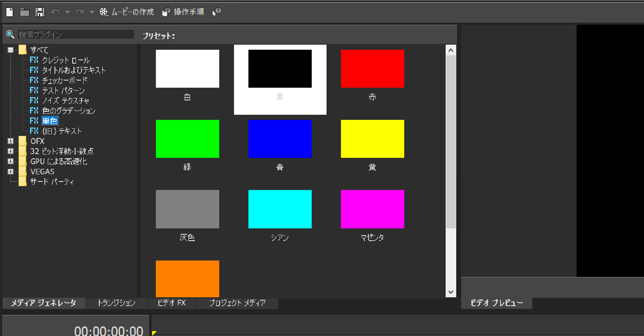
Task: Click the FX icon beside ノイズ テクスチャ
Action: click(x=34, y=101)
